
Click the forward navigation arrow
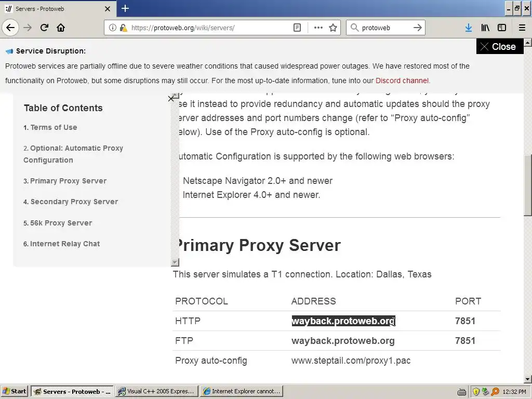click(28, 28)
